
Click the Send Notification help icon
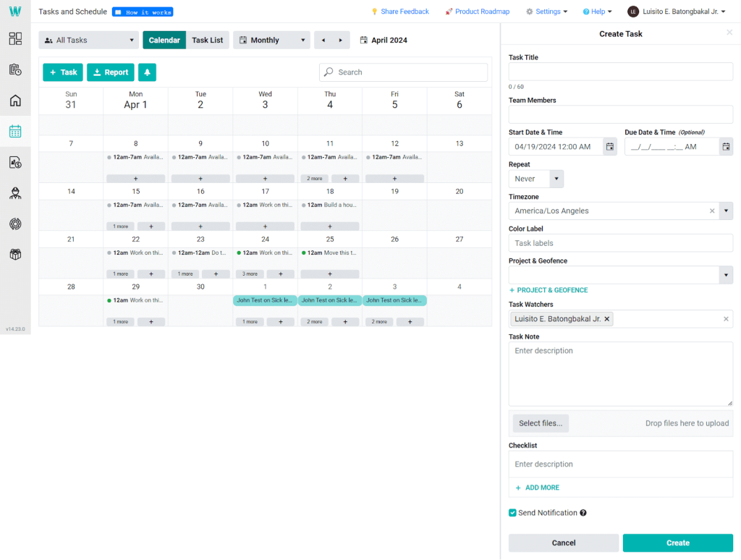[583, 513]
